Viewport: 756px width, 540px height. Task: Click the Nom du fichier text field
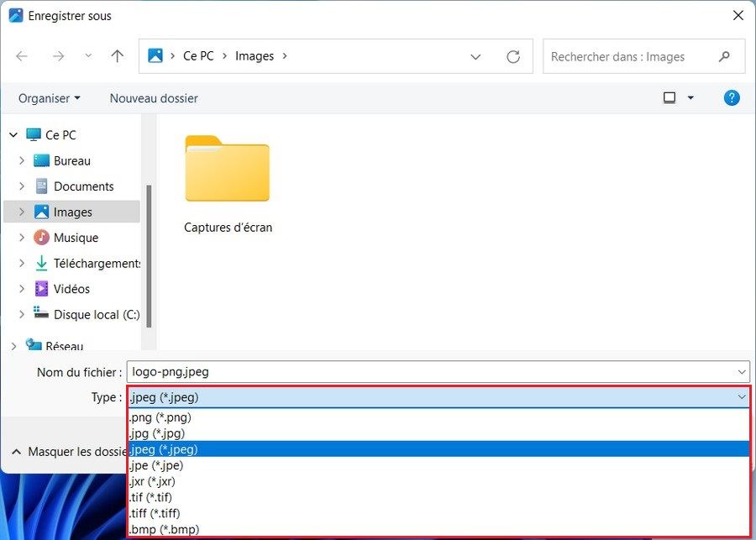[x=428, y=372]
